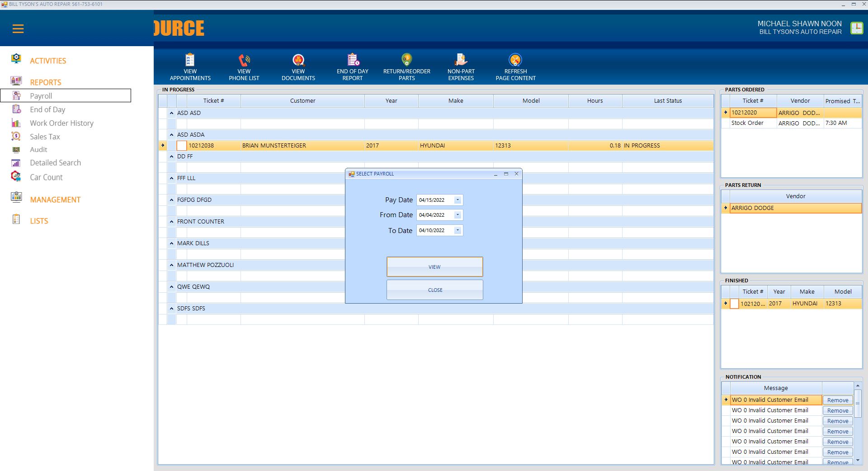This screenshot has width=868, height=471.
Task: Click the notification list scrollbar down arrow
Action: coord(858,460)
